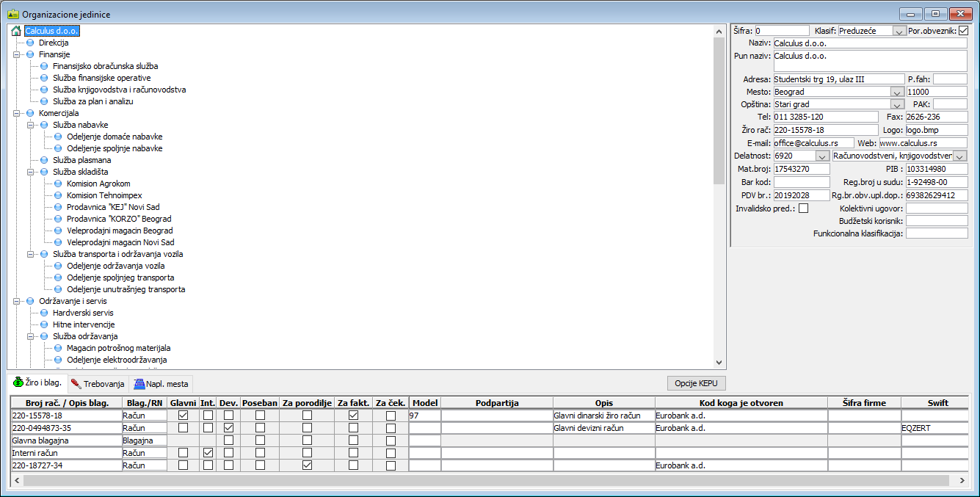Click the E-mail input field

(x=813, y=143)
